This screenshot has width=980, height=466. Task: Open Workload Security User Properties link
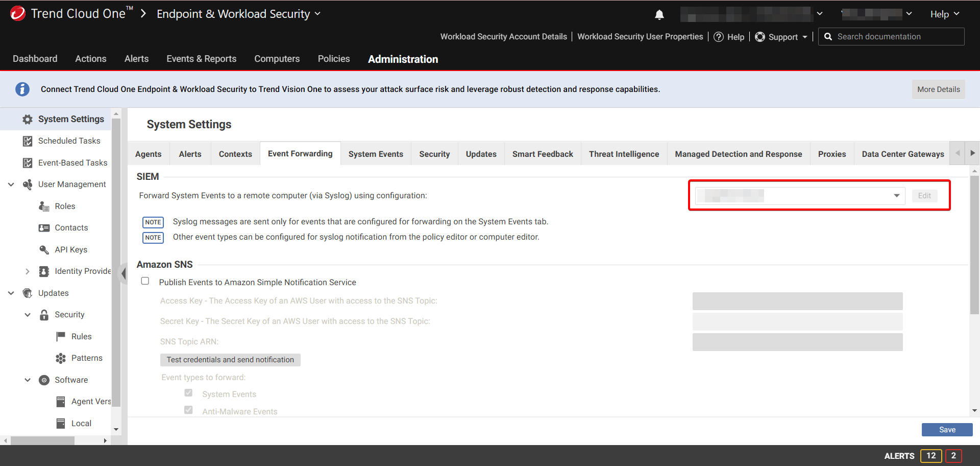[x=640, y=37]
